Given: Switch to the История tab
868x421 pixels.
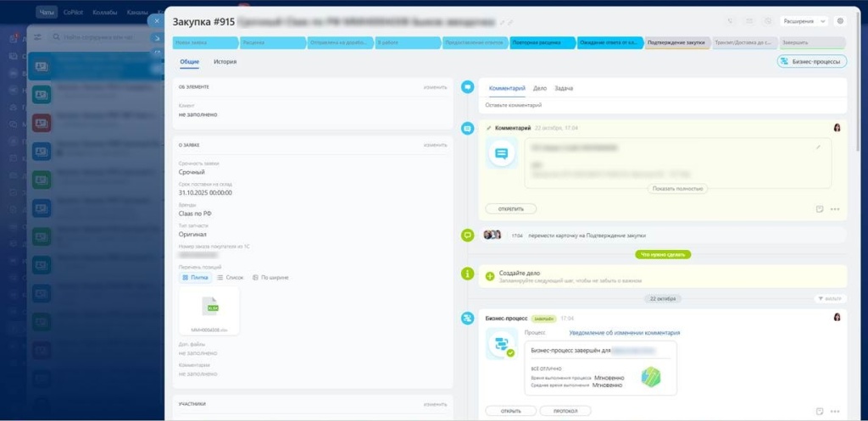Looking at the screenshot, I should point(225,62).
